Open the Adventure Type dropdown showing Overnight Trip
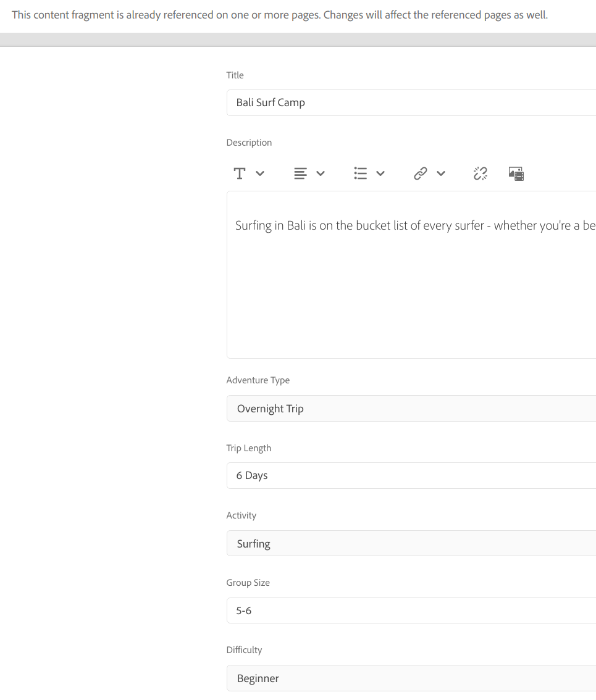Viewport: 596px width, 700px height. (411, 409)
